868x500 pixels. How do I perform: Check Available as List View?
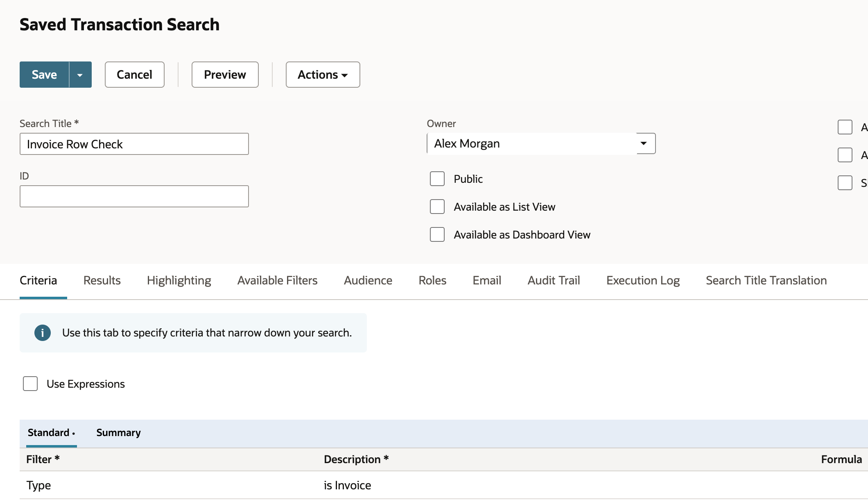pyautogui.click(x=437, y=207)
